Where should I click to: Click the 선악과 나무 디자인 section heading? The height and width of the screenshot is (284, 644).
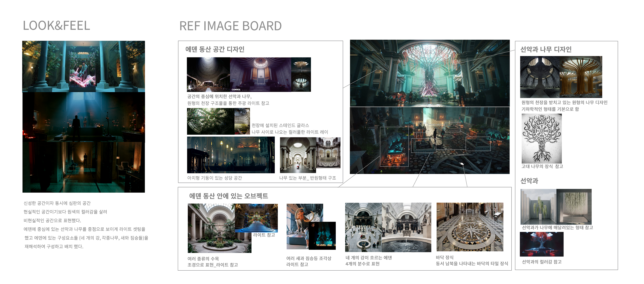546,49
